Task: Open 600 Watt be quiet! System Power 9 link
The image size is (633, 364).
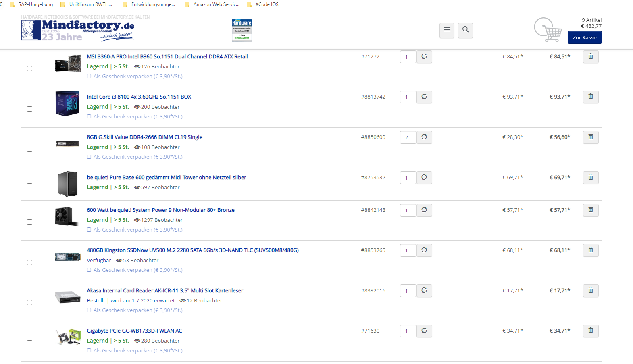Action: (x=161, y=210)
